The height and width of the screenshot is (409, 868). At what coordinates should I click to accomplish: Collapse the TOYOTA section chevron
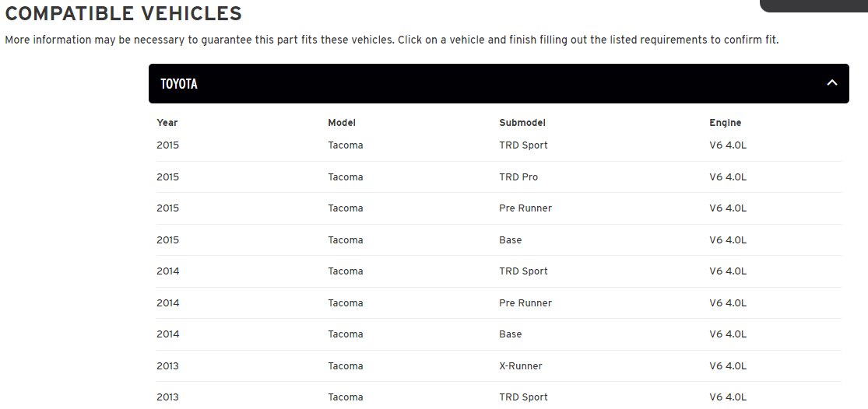[831, 83]
